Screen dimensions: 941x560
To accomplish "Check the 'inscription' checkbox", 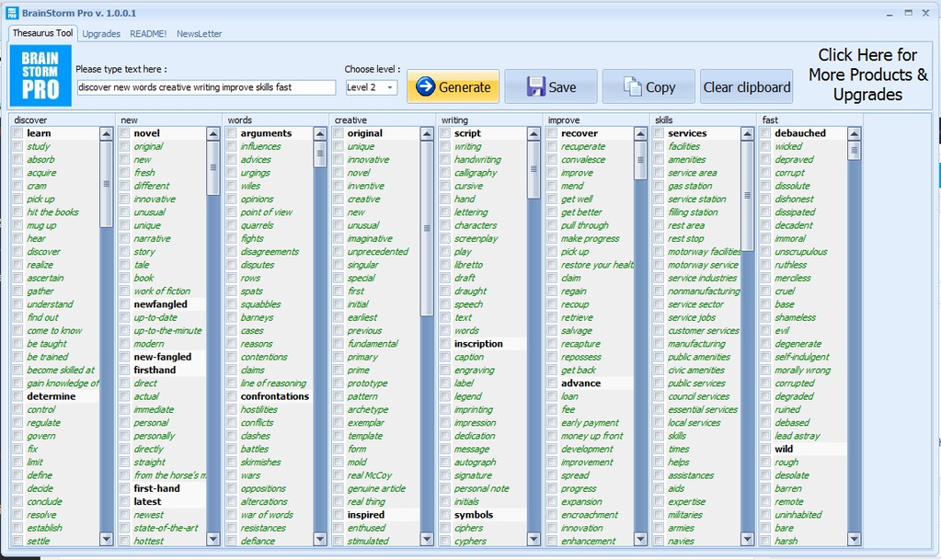I will [445, 344].
